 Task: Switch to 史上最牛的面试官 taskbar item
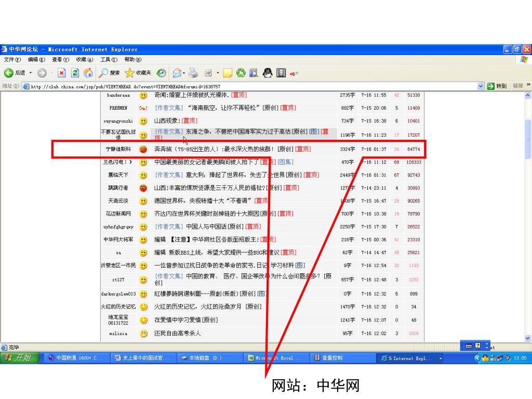pos(143,358)
